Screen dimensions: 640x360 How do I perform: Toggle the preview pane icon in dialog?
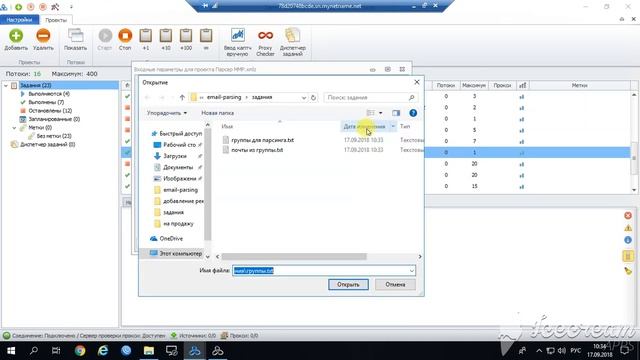[x=396, y=113]
